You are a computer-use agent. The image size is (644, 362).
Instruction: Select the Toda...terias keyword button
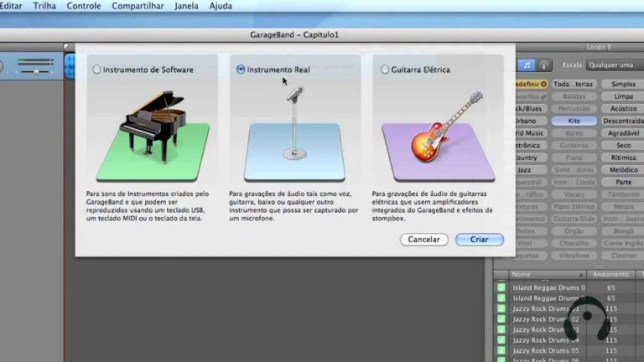pos(574,84)
